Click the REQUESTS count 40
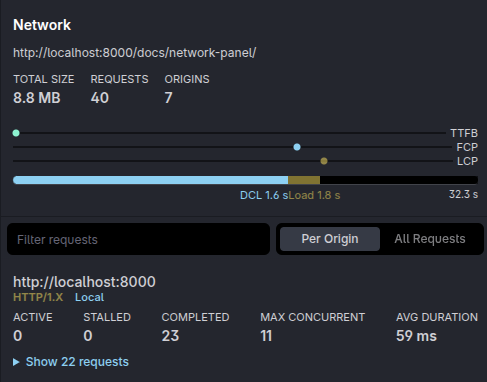Viewport: 487px width, 382px height. point(100,98)
